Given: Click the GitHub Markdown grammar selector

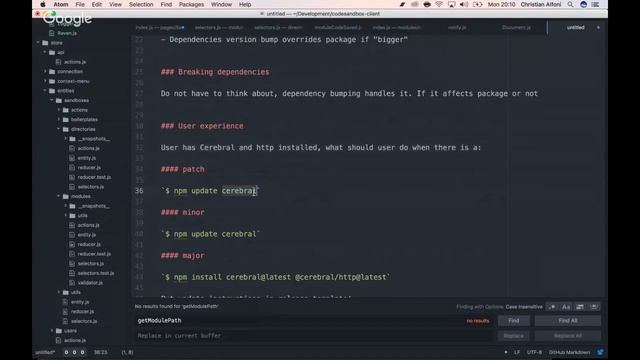Looking at the screenshot, I should (x=569, y=352).
